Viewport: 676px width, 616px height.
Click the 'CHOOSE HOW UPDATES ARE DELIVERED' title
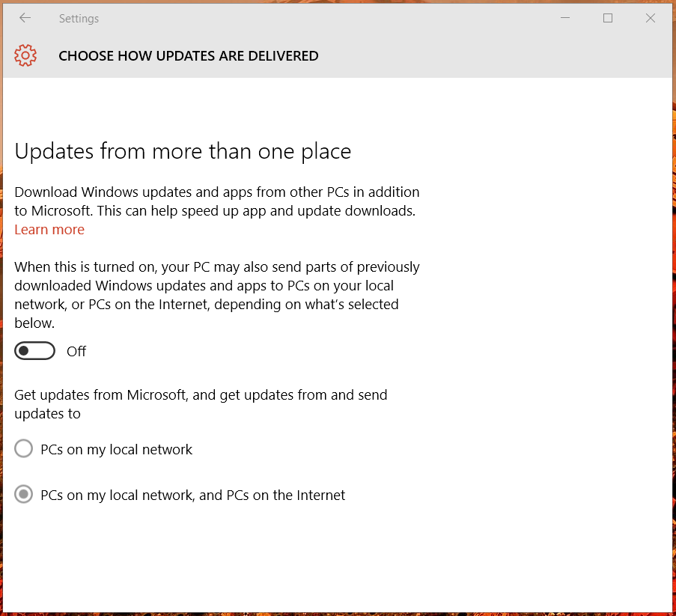pos(189,55)
